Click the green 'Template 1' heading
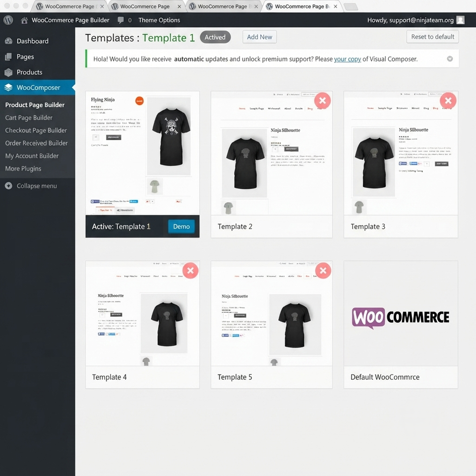476x476 pixels. tap(169, 38)
